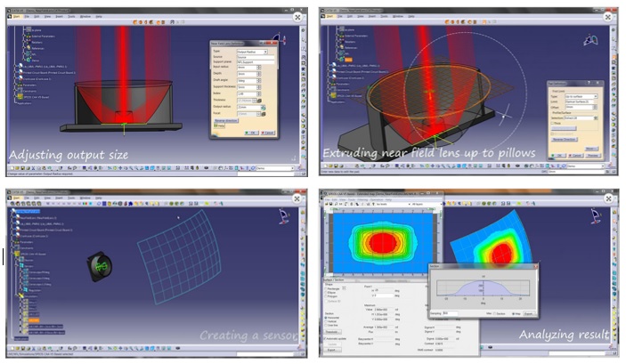626x364 pixels.
Task: Select the Rectangle radio button in the results panel
Action: click(326, 288)
